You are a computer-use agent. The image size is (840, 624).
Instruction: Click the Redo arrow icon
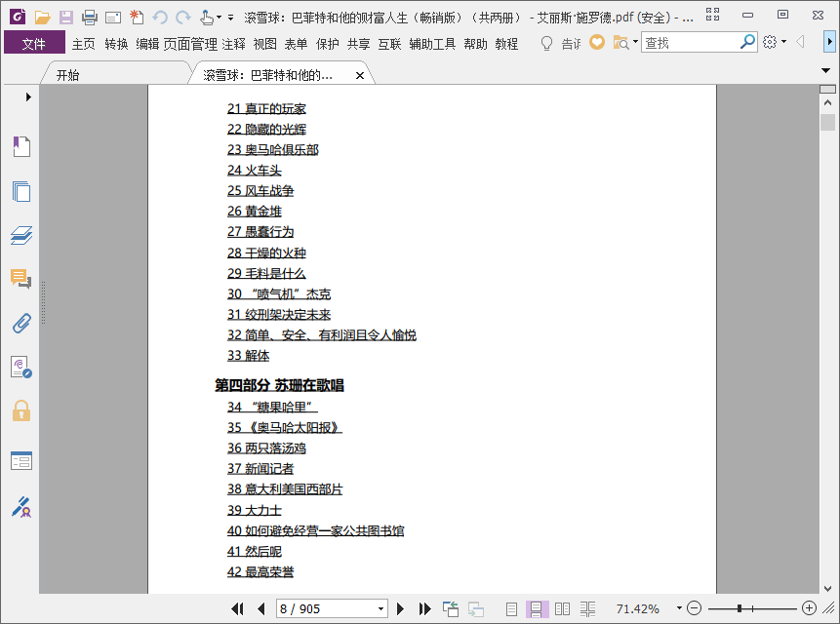coord(183,18)
